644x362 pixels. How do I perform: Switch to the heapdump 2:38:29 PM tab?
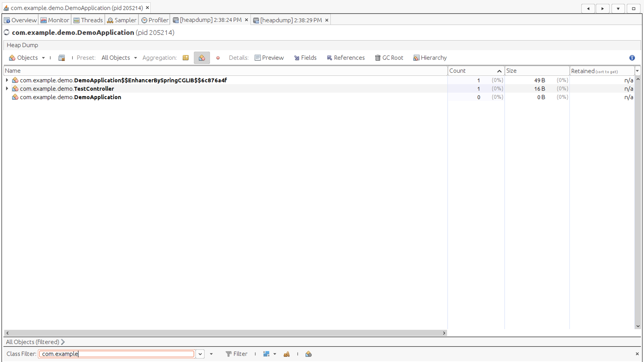(x=291, y=20)
